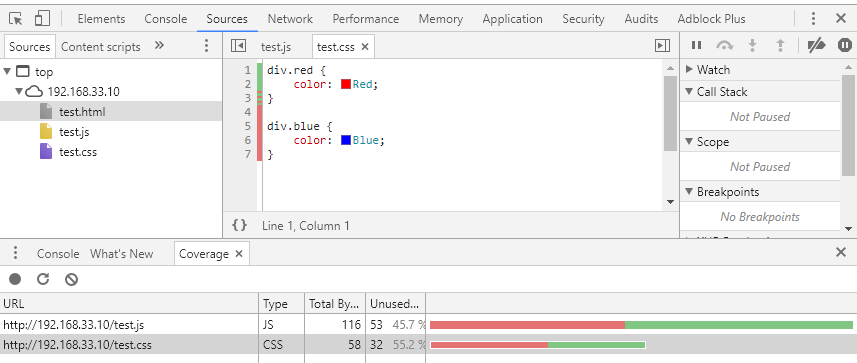This screenshot has width=857, height=363.
Task: Pretty print the file with braces icon
Action: pyautogui.click(x=239, y=225)
